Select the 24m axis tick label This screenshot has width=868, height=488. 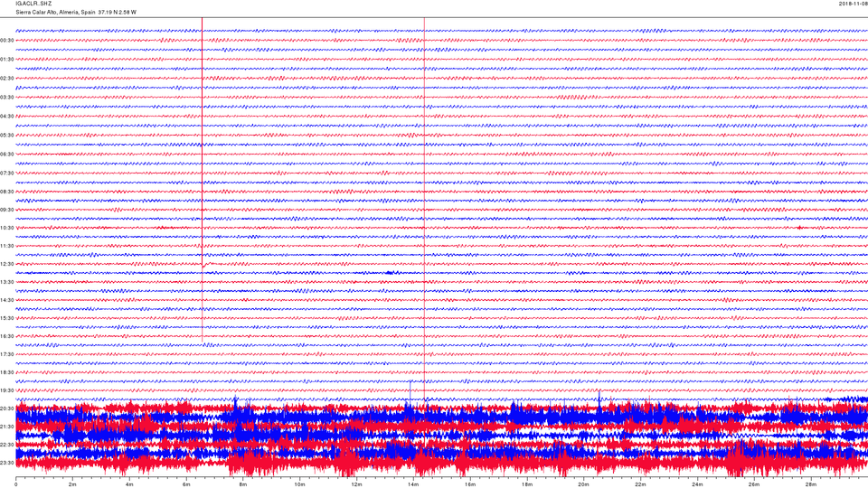point(697,484)
